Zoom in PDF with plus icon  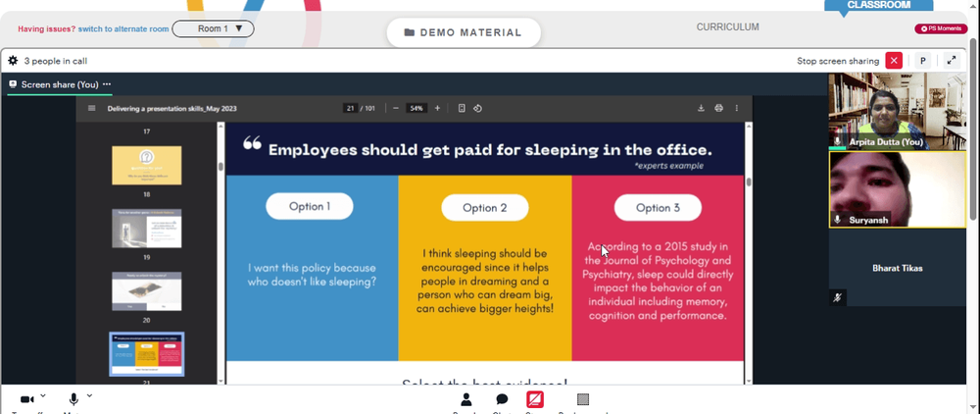(x=437, y=108)
